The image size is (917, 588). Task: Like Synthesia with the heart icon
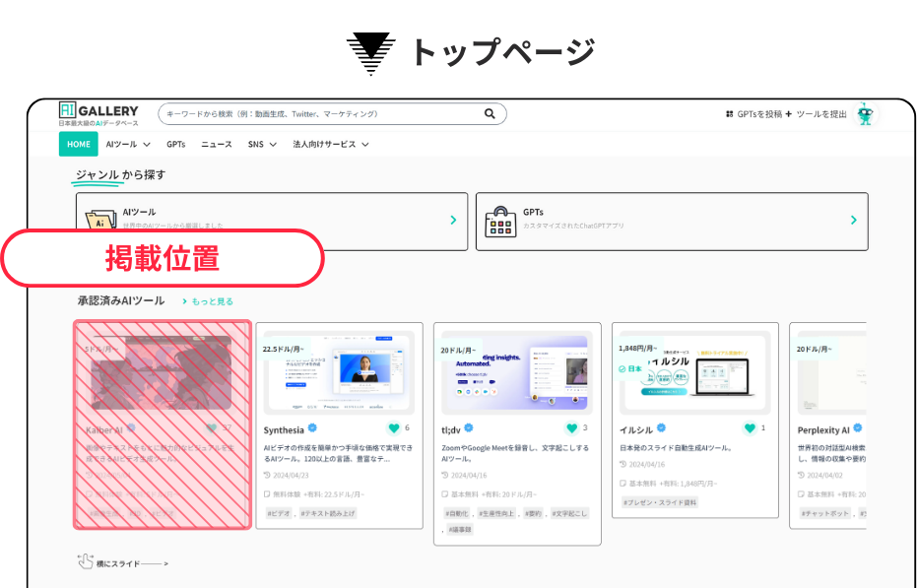[394, 428]
